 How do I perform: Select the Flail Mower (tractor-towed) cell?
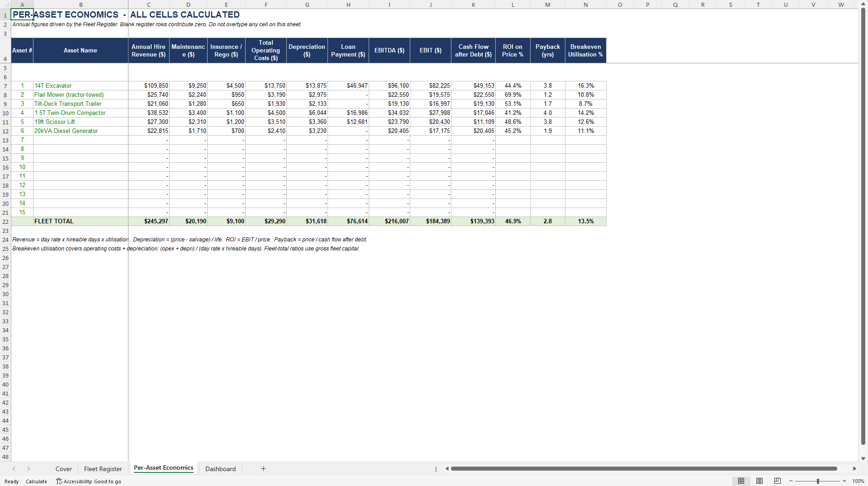81,95
